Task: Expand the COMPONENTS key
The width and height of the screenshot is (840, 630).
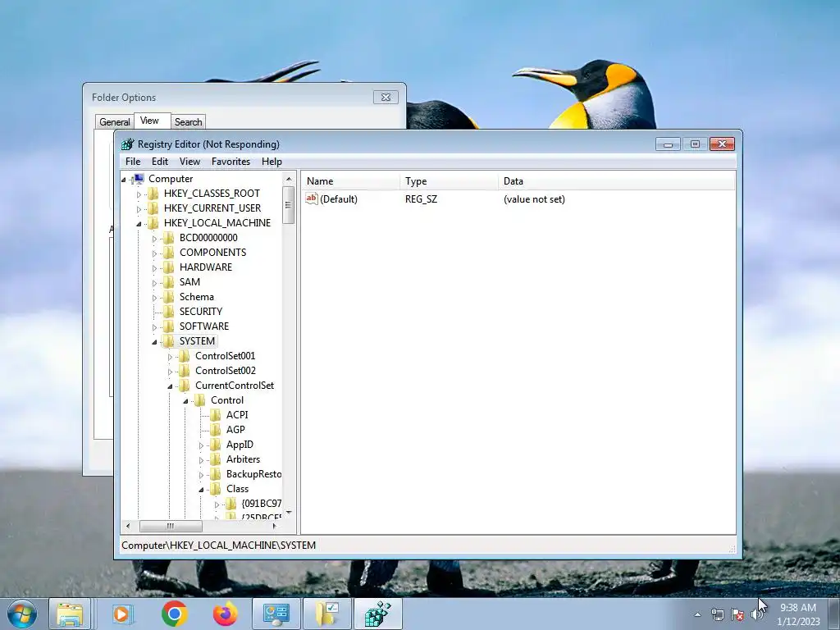Action: [x=154, y=253]
